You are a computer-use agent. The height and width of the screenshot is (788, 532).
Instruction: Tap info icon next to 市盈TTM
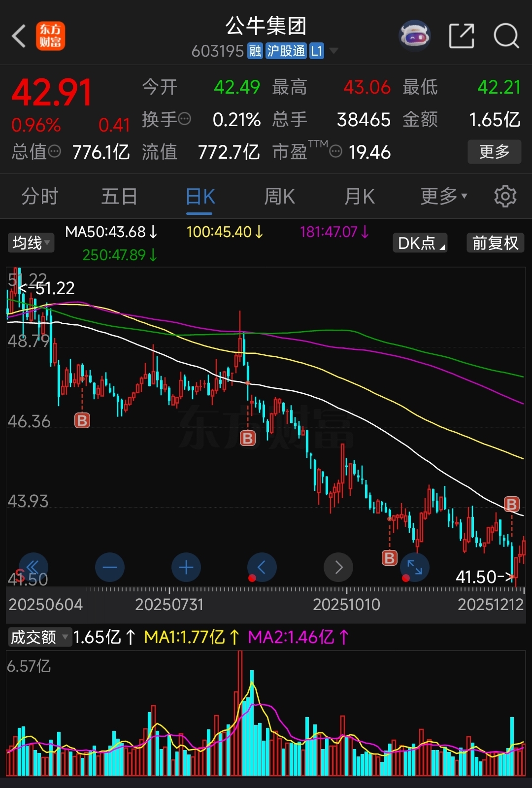(x=335, y=151)
